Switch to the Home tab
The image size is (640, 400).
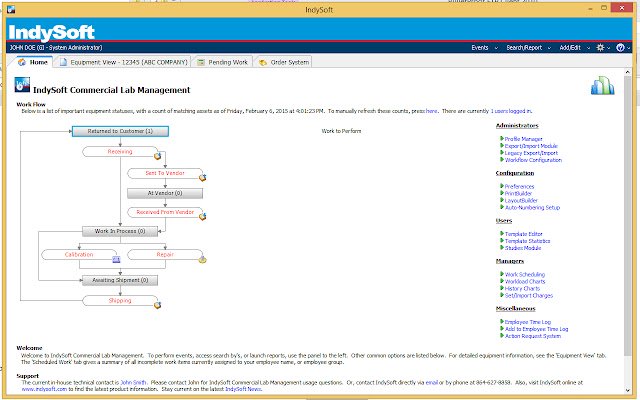[x=33, y=62]
